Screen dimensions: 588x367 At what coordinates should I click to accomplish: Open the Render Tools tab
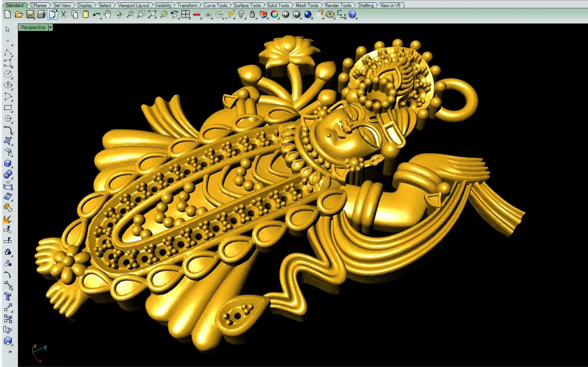[x=338, y=6]
